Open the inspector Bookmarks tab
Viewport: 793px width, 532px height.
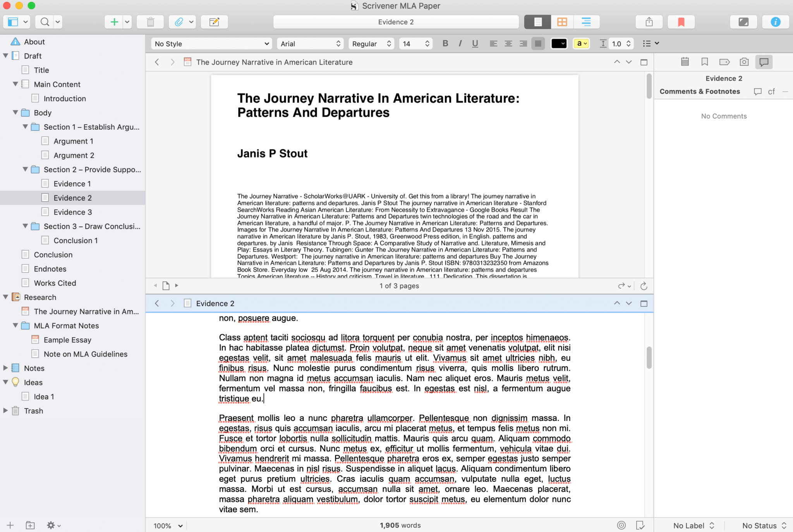click(704, 62)
